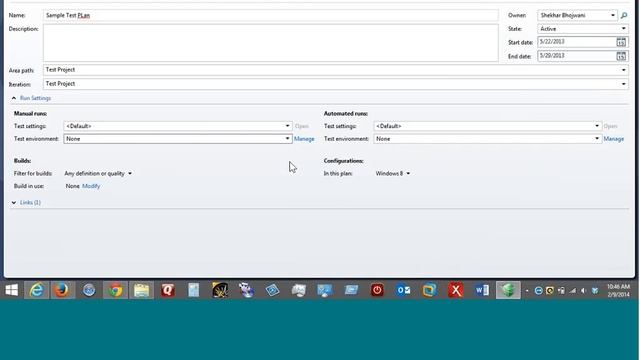Click Manage link for automated test environment

(613, 139)
